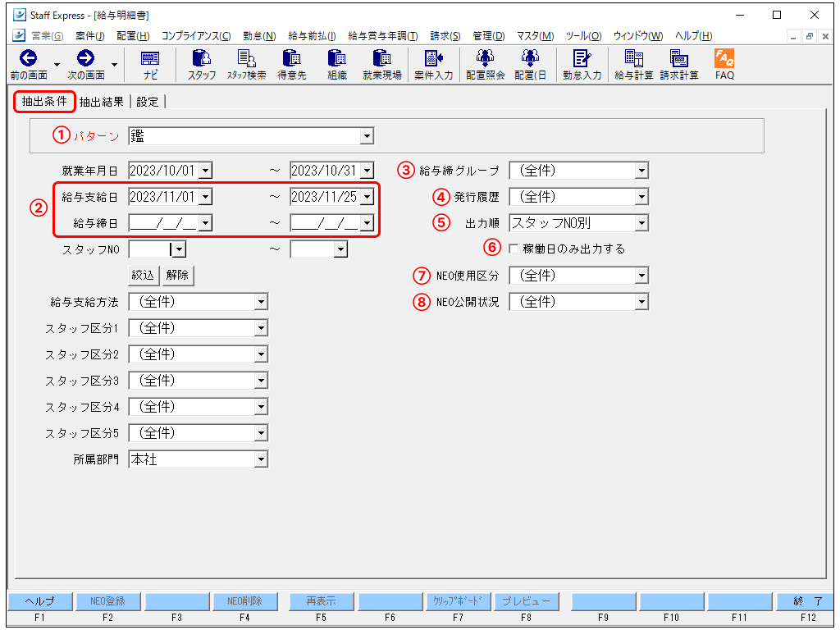The width and height of the screenshot is (840, 630).
Task: Open the FAQ toolbar icon
Action: tap(724, 58)
